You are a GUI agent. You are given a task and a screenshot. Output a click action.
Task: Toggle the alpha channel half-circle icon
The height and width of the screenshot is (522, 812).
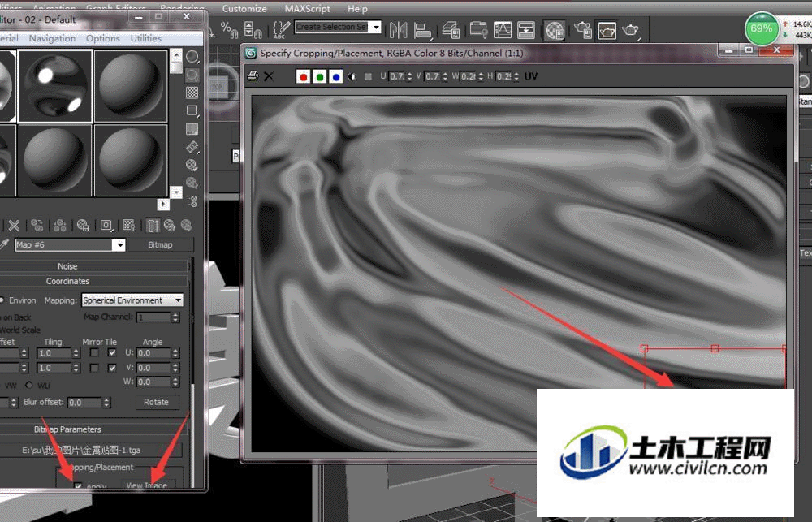pyautogui.click(x=352, y=76)
